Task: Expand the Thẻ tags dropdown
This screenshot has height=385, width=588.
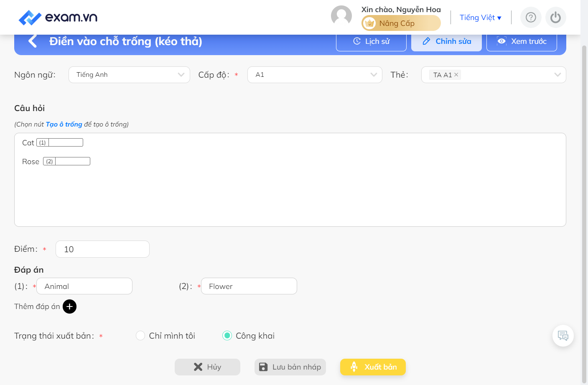Action: tap(494, 75)
